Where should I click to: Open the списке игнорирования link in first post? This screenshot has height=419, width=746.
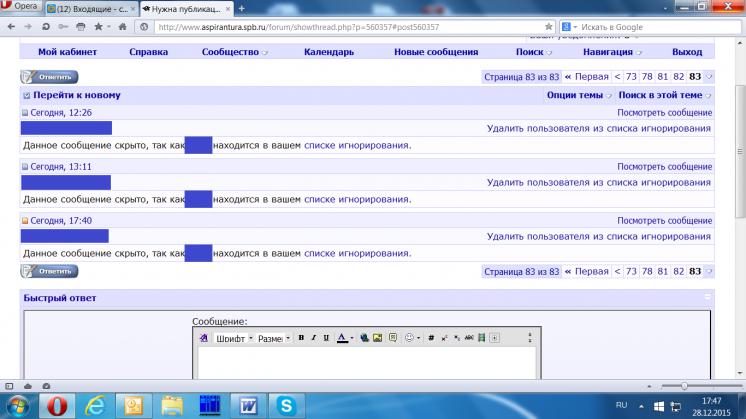357,145
